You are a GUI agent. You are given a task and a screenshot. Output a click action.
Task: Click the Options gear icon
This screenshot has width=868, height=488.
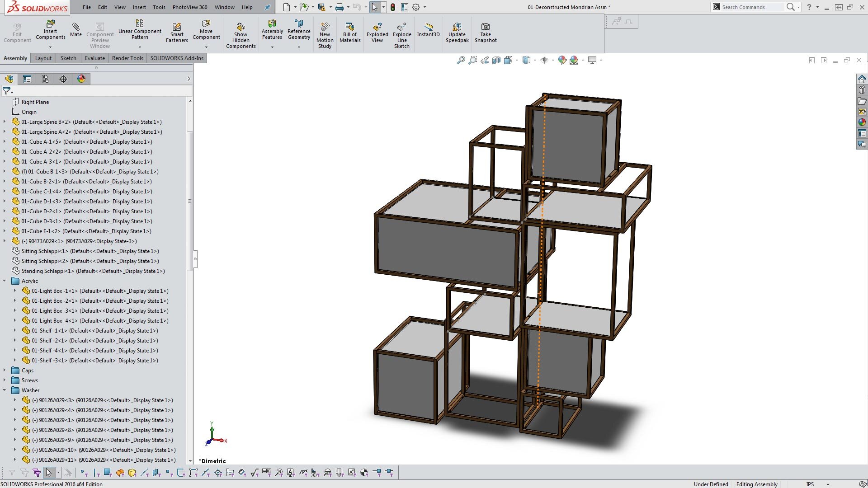click(x=416, y=7)
